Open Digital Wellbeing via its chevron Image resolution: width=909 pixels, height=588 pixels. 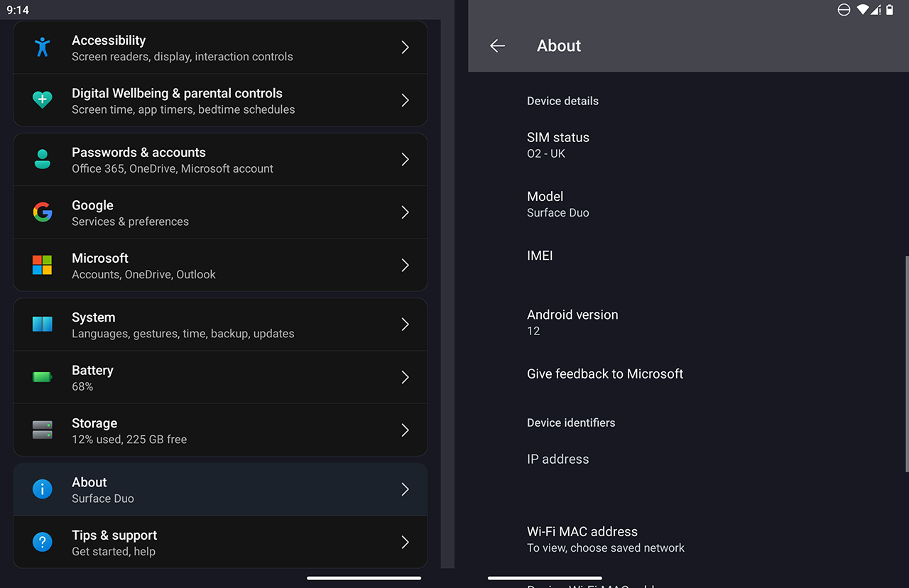click(405, 100)
